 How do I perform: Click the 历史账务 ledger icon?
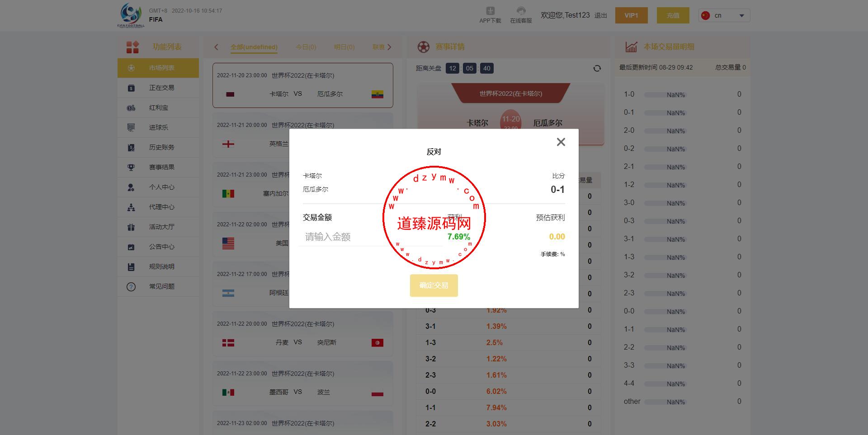[131, 147]
